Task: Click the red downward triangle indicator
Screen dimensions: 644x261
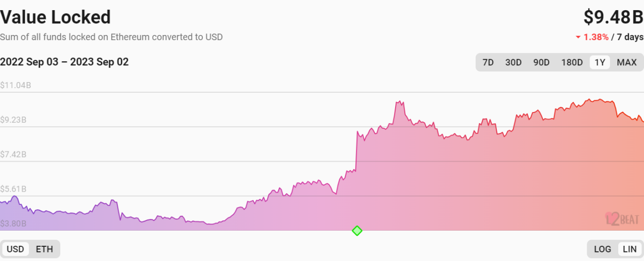Action: (578, 38)
